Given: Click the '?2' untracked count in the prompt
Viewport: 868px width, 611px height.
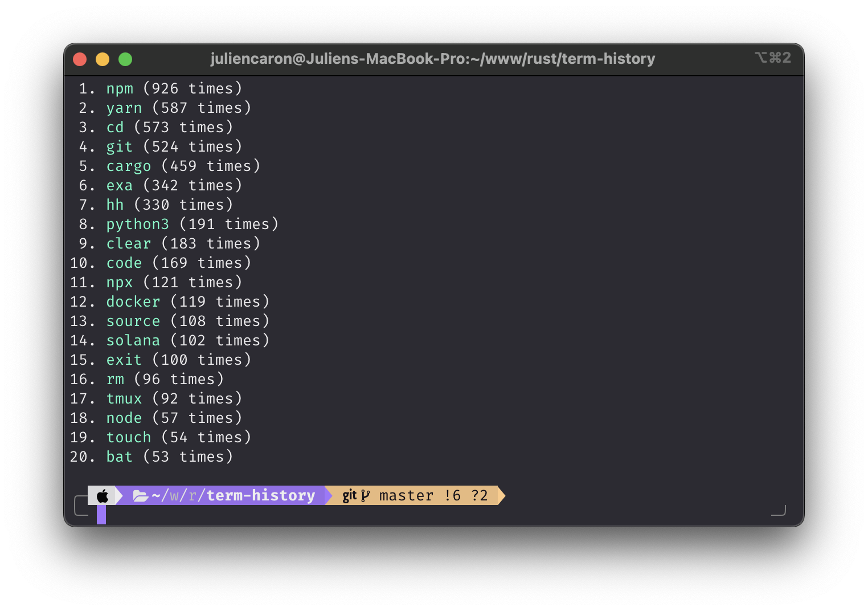Looking at the screenshot, I should click(x=480, y=496).
